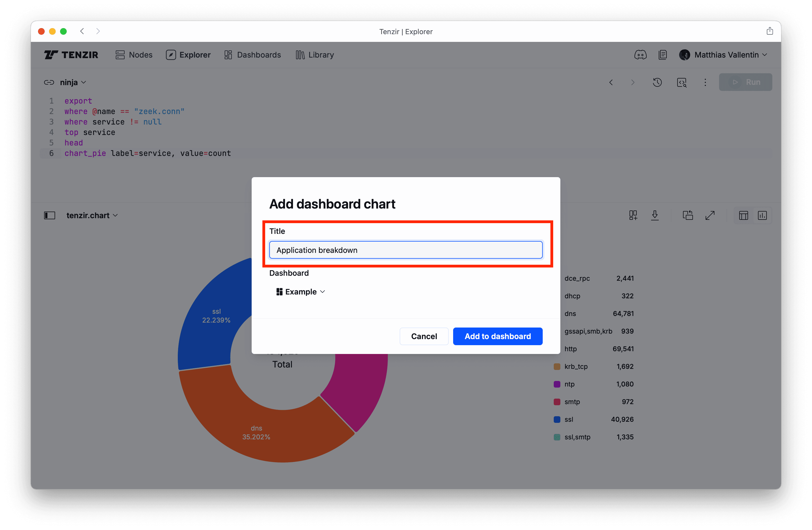Expand the Example dashboard dropdown
Viewport: 812px width, 530px height.
[x=301, y=292]
